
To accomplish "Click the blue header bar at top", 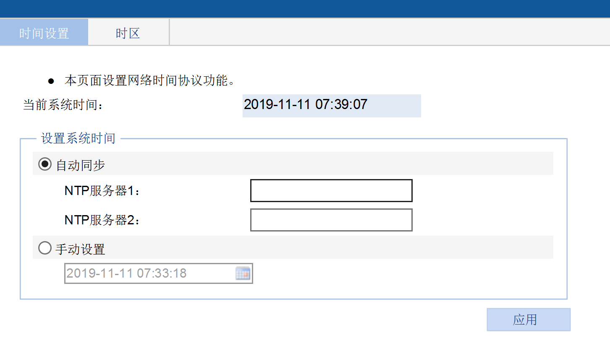I will [x=305, y=8].
